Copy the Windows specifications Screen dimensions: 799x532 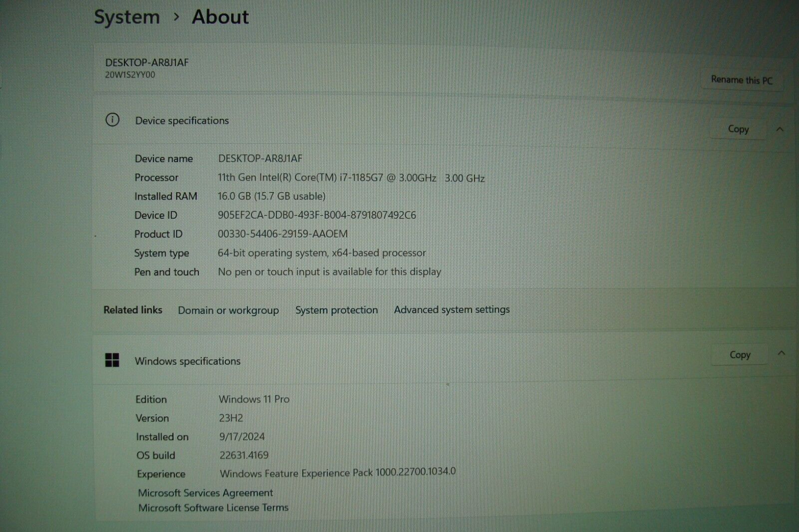(x=740, y=354)
